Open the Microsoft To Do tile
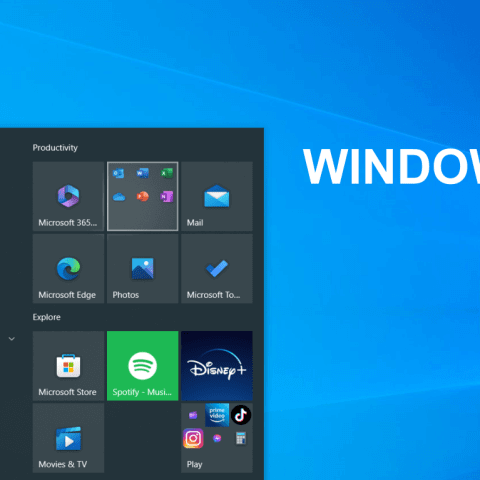This screenshot has width=480, height=480. pos(217,269)
